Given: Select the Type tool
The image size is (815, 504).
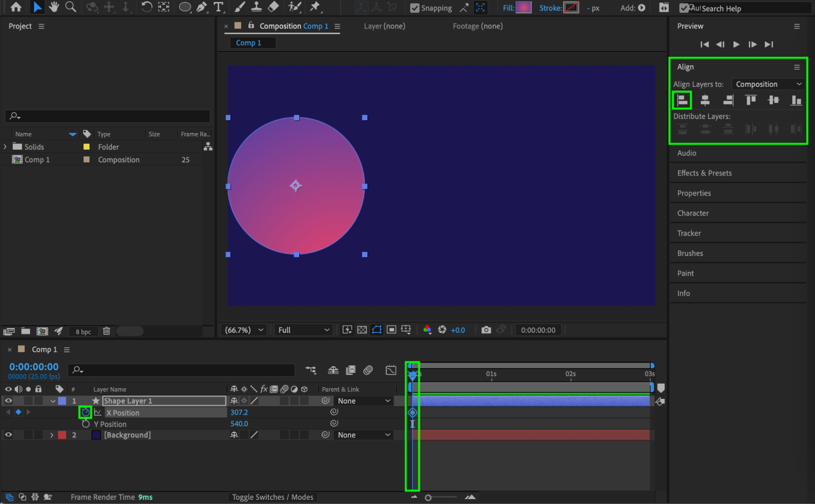Looking at the screenshot, I should pyautogui.click(x=219, y=7).
